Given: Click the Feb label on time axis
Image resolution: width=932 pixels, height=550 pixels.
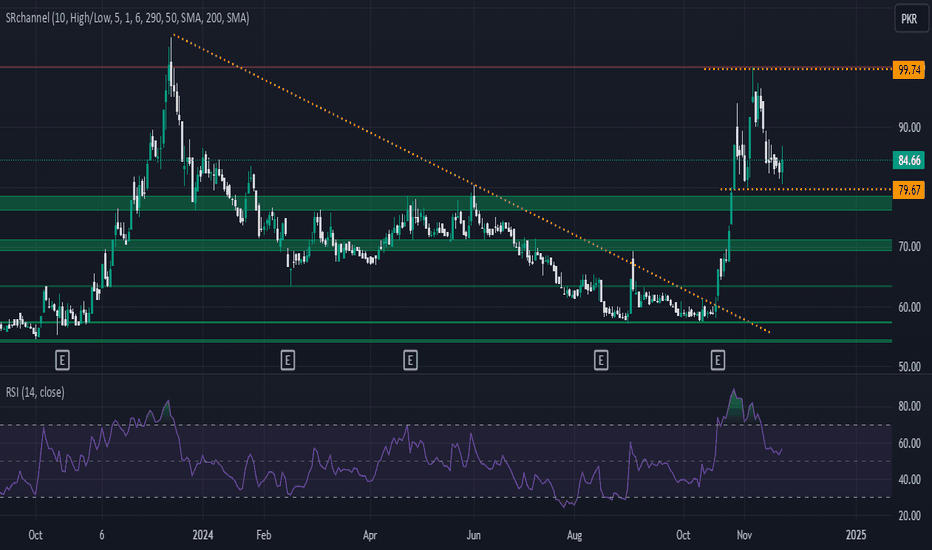Looking at the screenshot, I should (263, 535).
